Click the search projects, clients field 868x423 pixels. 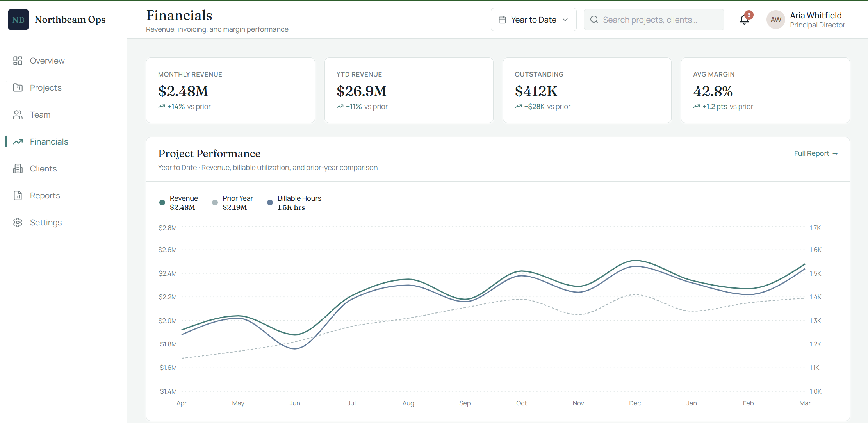[x=654, y=20]
